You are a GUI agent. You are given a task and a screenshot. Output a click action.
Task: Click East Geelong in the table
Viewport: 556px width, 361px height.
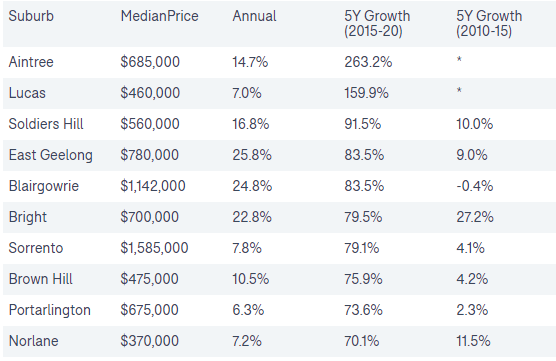click(51, 155)
